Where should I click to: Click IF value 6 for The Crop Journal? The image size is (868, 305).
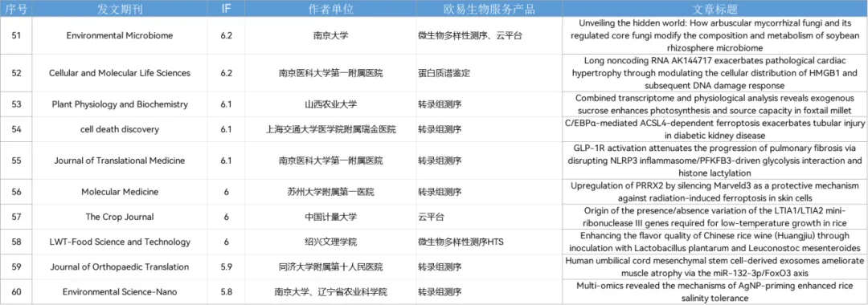[226, 217]
